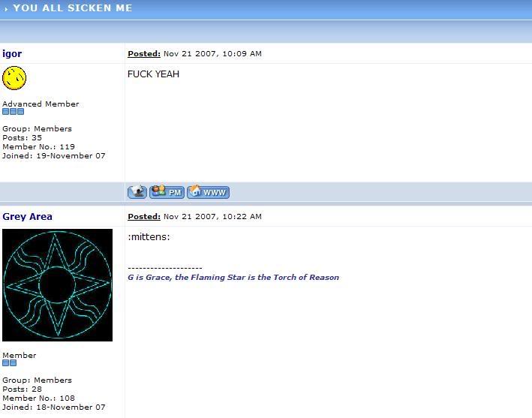Image resolution: width=532 pixels, height=418 pixels.
Task: Click 'Joined: 19-November 07' text
Action: (x=53, y=156)
